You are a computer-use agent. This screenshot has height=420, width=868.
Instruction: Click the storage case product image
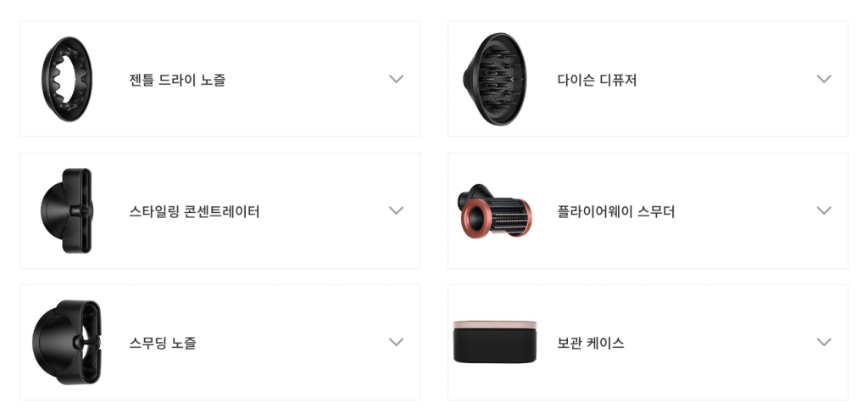(495, 341)
